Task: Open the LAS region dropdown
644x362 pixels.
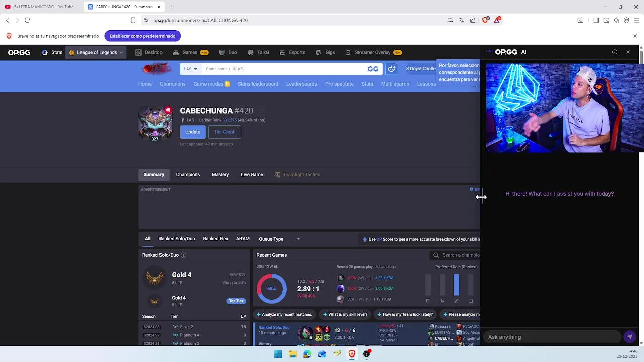Action: [190, 69]
